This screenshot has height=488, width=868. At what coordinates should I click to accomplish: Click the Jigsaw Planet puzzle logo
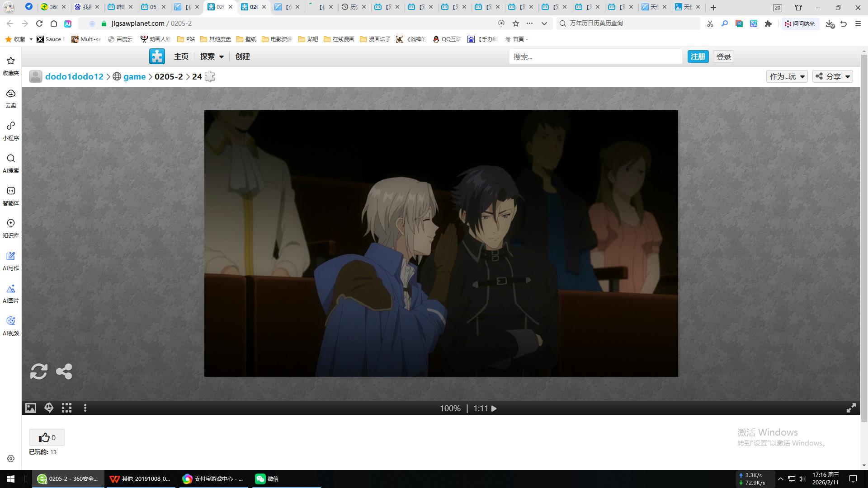pos(157,56)
